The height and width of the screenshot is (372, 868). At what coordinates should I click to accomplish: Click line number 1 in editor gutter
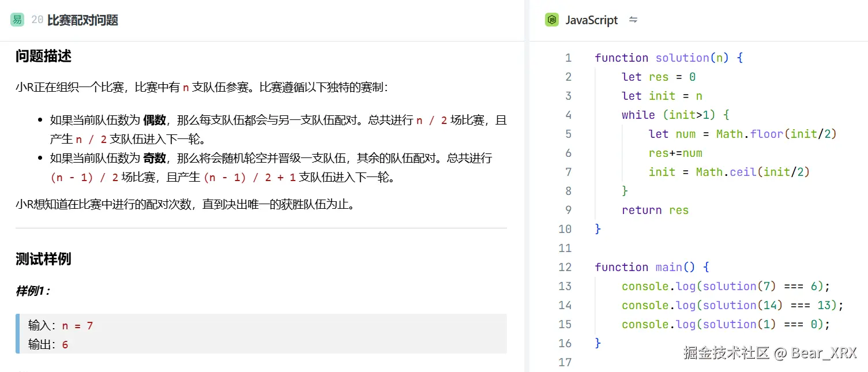(568, 58)
